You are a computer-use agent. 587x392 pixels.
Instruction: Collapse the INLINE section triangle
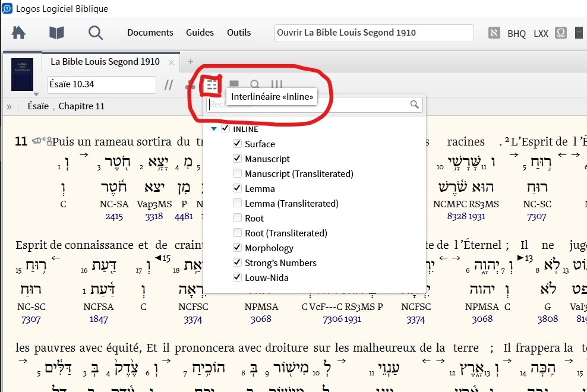pyautogui.click(x=214, y=129)
